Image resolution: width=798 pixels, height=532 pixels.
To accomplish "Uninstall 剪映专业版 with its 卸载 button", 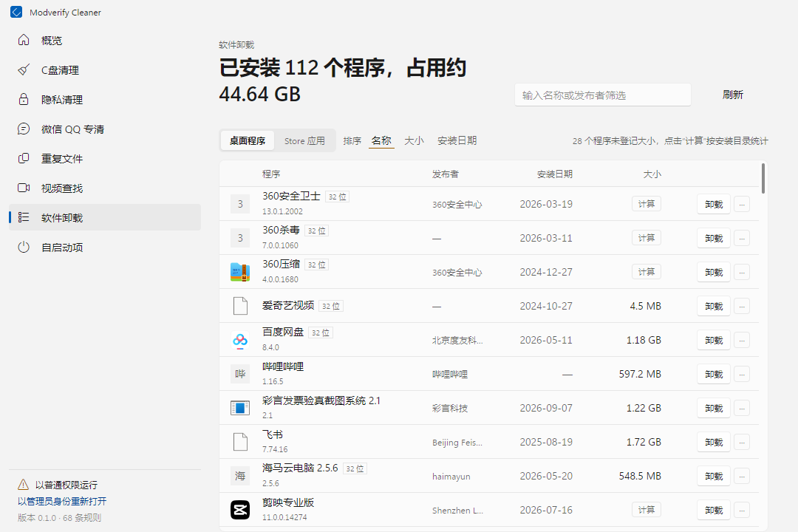I will click(x=714, y=510).
